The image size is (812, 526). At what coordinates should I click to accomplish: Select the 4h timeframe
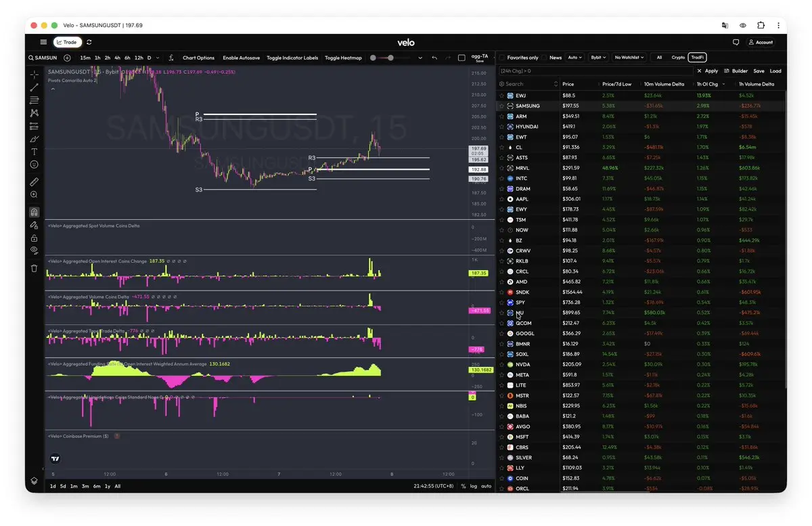coord(117,58)
